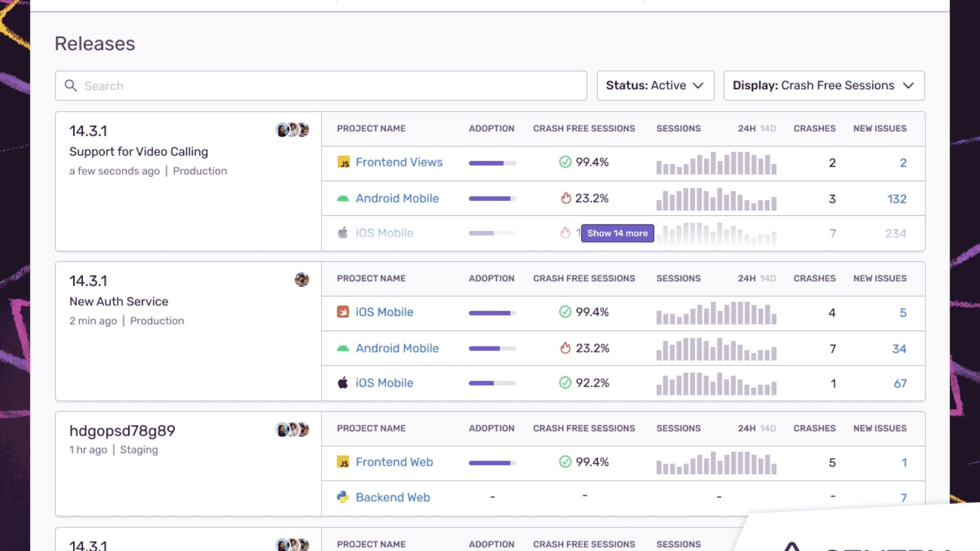This screenshot has height=551, width=980.
Task: Expand Show 14 more projects
Action: (x=617, y=233)
